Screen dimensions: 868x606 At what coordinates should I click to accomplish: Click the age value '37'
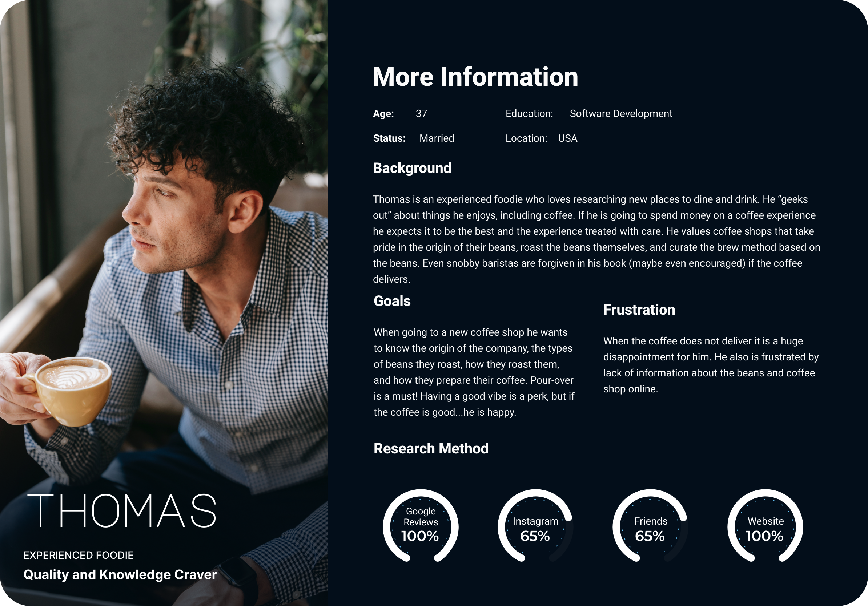421,114
